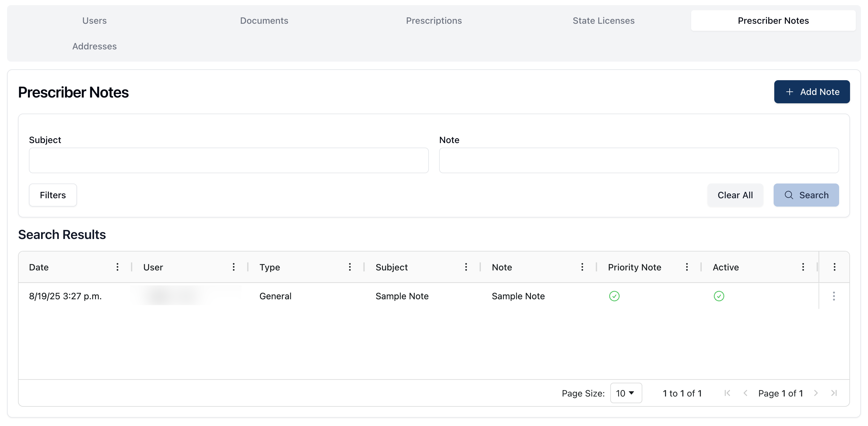Open the Type column options icon
868x426 pixels.
(350, 267)
